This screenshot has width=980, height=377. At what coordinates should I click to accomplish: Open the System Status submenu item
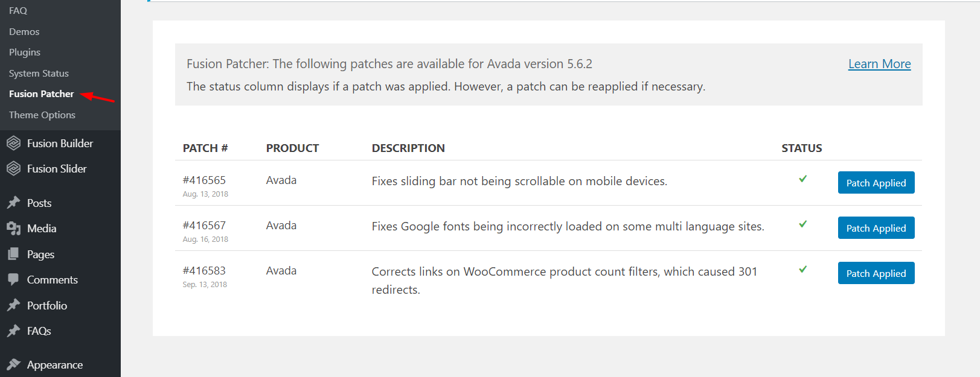point(39,73)
